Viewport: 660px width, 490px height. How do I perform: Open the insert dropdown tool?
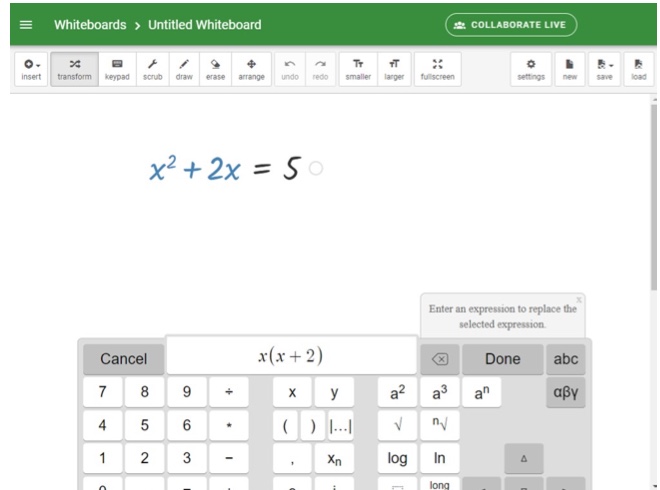click(31, 69)
